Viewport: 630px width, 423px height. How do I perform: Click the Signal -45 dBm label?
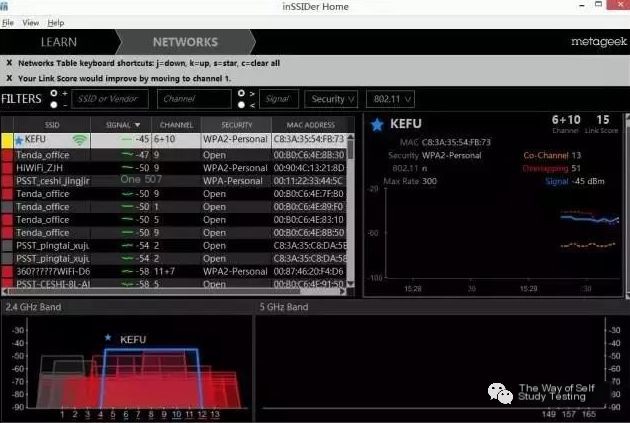[575, 181]
